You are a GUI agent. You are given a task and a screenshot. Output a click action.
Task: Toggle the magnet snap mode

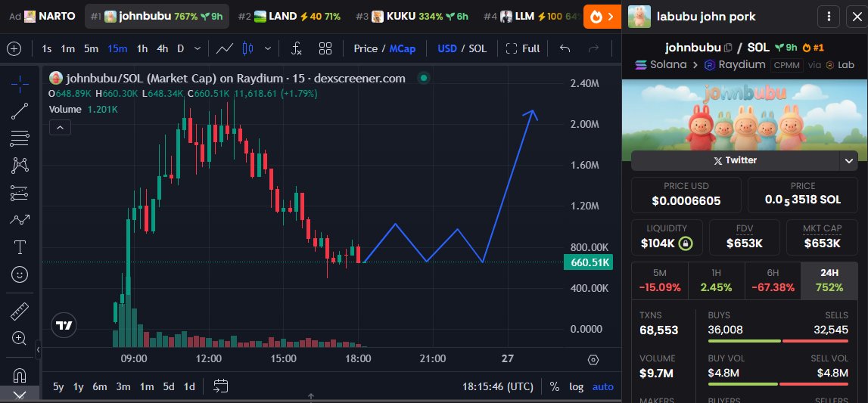[x=20, y=376]
